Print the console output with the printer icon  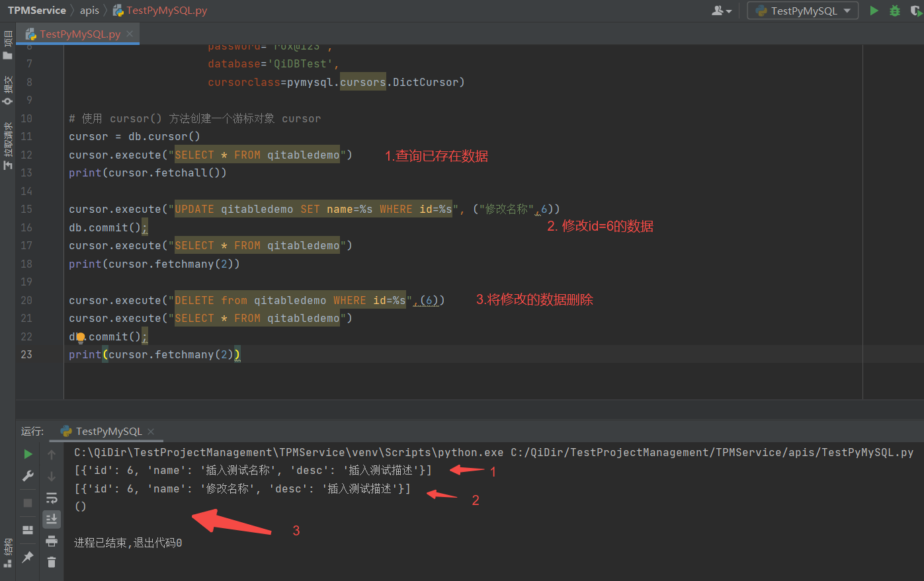tap(52, 541)
